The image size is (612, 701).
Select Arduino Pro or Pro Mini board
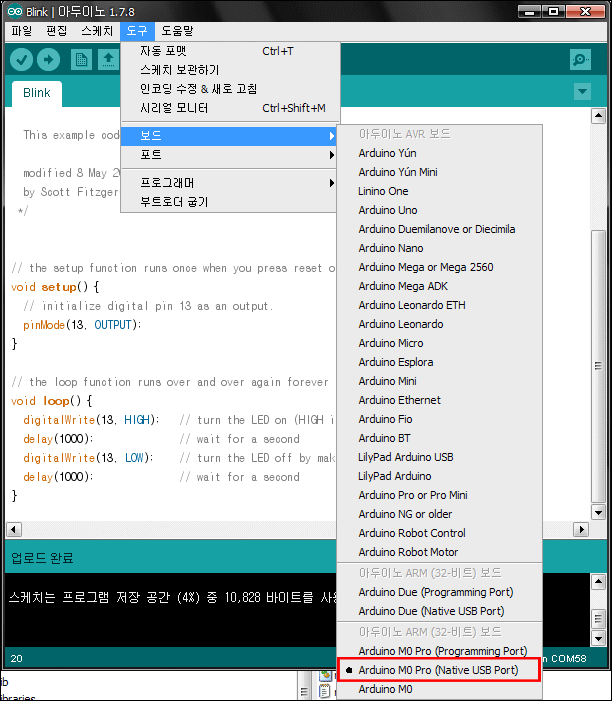tap(439, 495)
